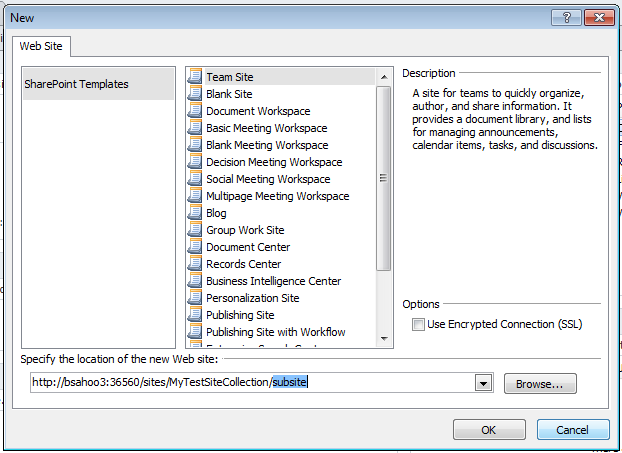The height and width of the screenshot is (453, 622).
Task: Select Social Meeting Workspace label
Action: tap(268, 179)
